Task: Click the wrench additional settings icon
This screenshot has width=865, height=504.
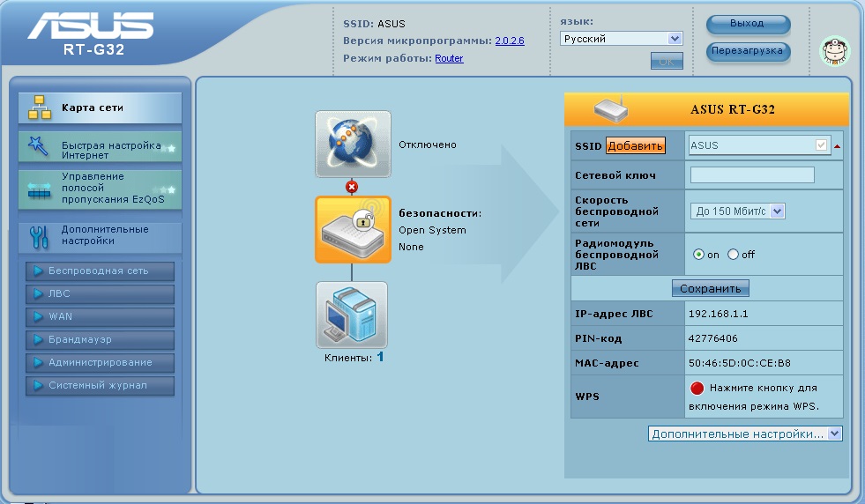Action: pyautogui.click(x=39, y=236)
